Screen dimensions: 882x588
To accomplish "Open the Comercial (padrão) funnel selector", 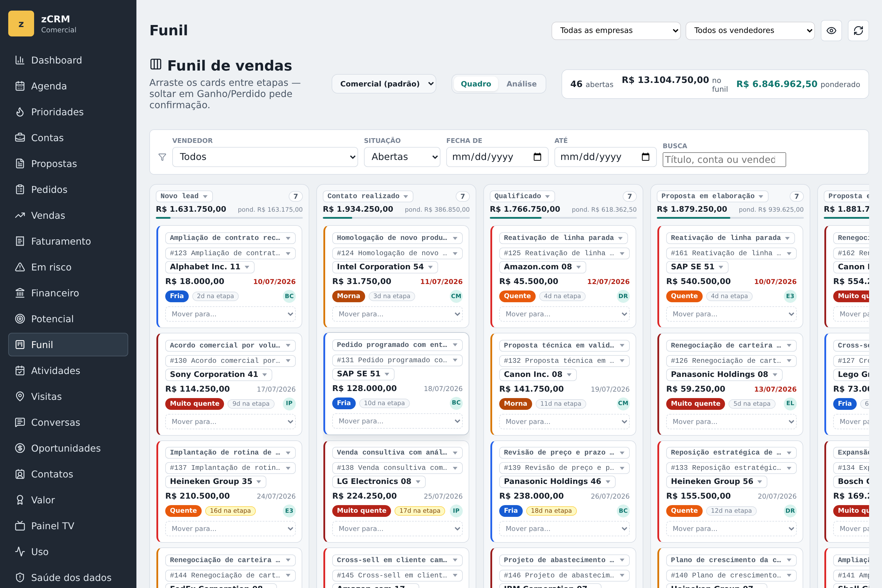I will tap(384, 83).
